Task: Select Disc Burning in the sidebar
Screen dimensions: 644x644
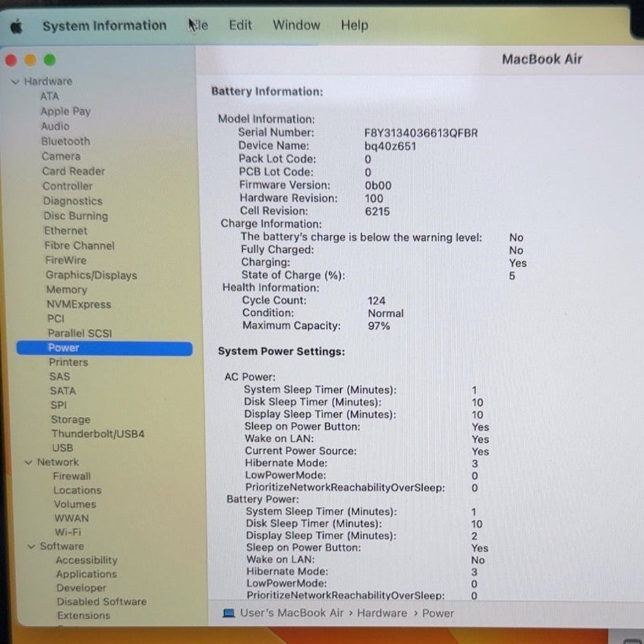Action: pyautogui.click(x=75, y=216)
